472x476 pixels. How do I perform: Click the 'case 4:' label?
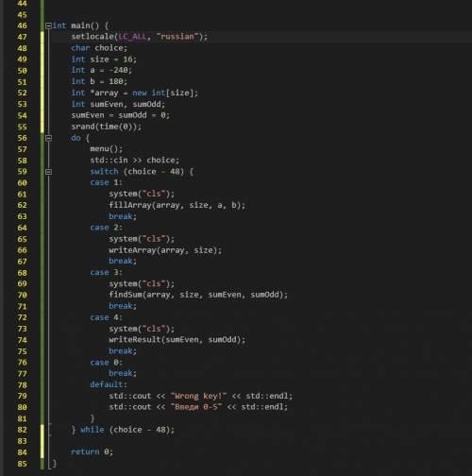106,317
